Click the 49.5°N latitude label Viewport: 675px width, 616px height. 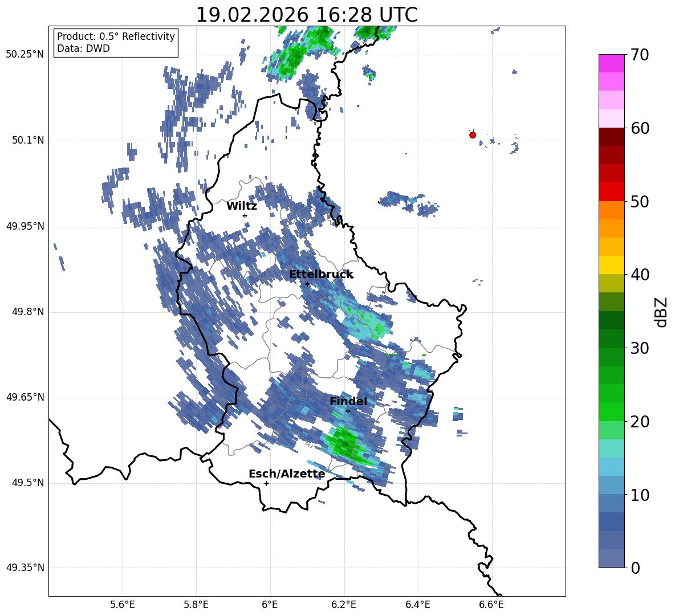[x=29, y=483]
